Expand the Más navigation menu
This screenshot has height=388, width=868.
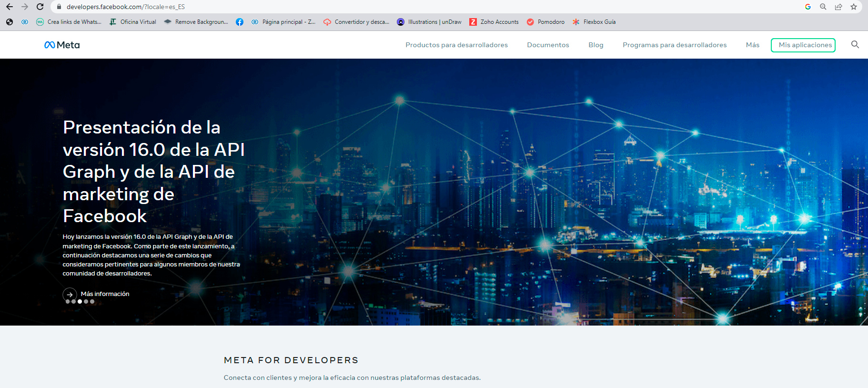tap(752, 45)
